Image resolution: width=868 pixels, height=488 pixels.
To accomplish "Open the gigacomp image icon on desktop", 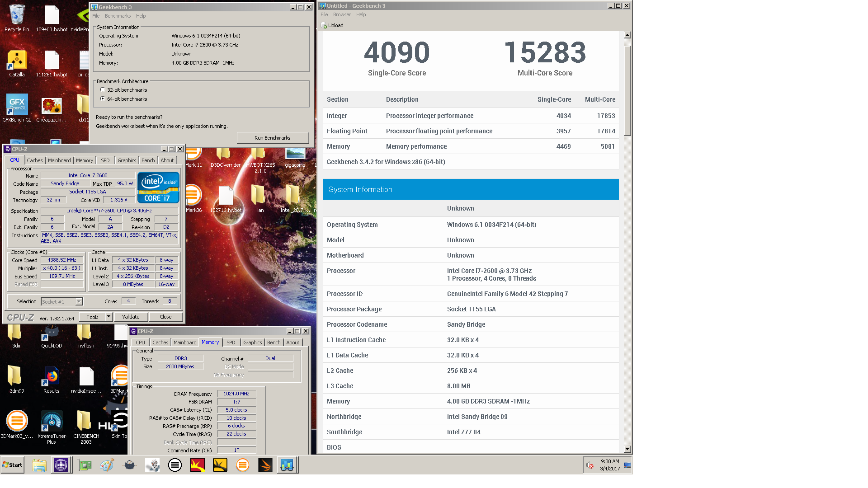I will point(295,158).
